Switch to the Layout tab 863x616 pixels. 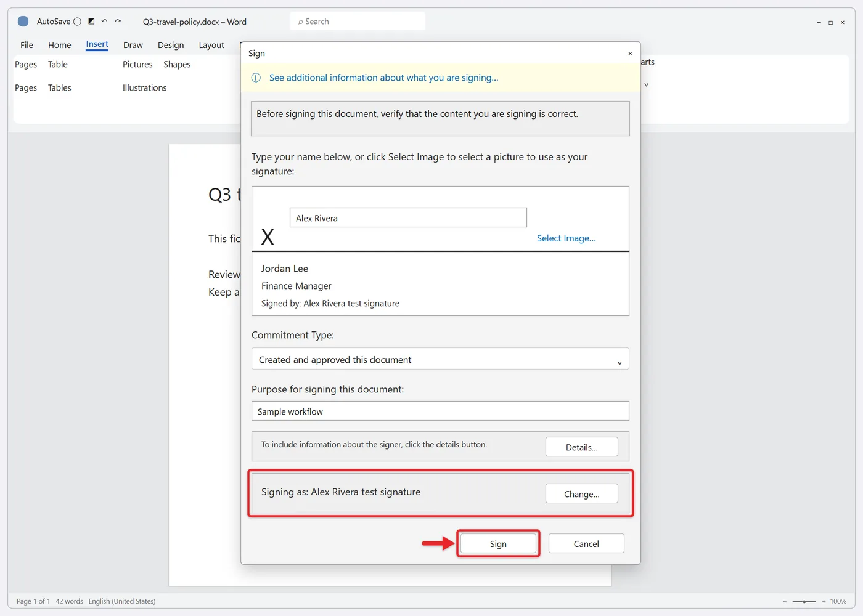pos(211,45)
